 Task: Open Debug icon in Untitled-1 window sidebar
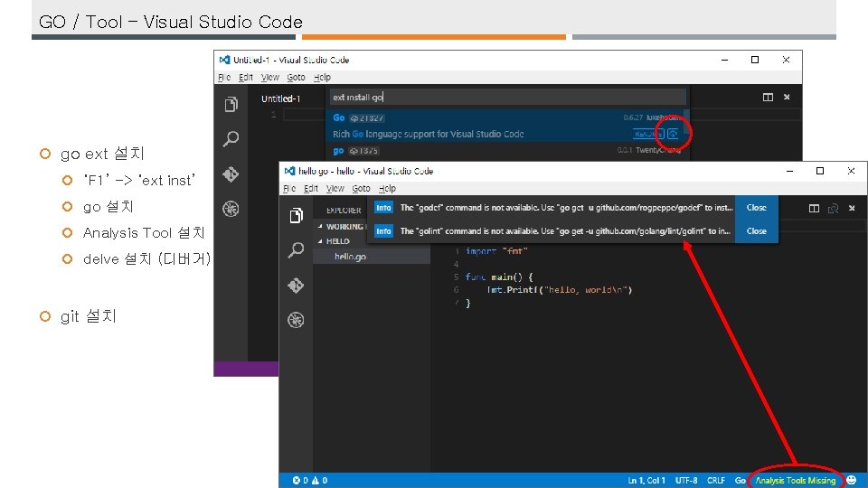(231, 209)
